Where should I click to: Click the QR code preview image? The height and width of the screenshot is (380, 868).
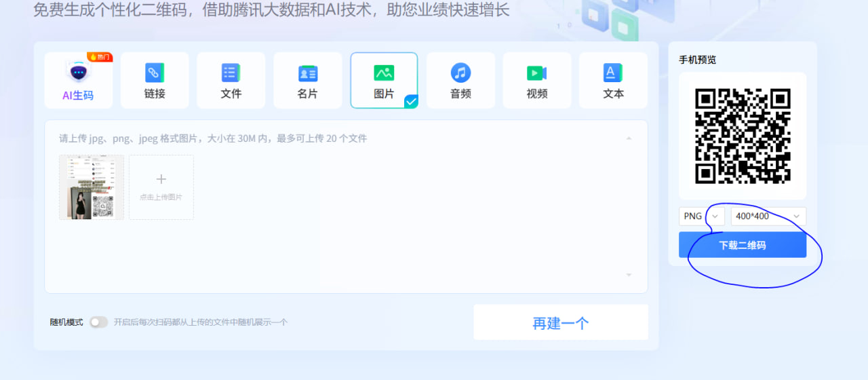(x=743, y=136)
